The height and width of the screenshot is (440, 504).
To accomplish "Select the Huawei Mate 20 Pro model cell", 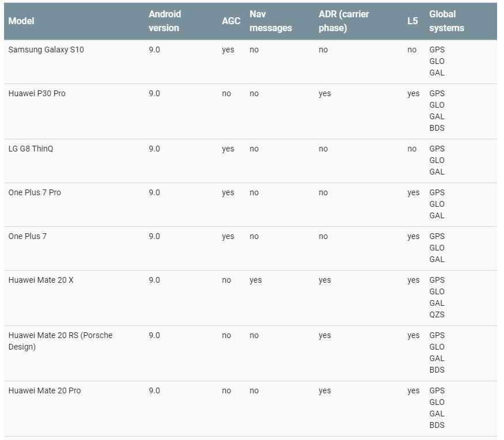I will tap(44, 391).
